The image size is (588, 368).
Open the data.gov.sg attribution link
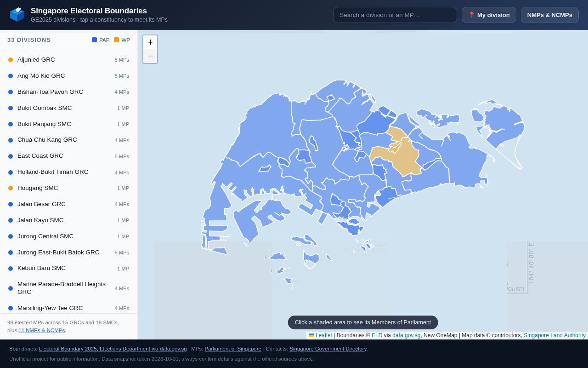tap(406, 335)
